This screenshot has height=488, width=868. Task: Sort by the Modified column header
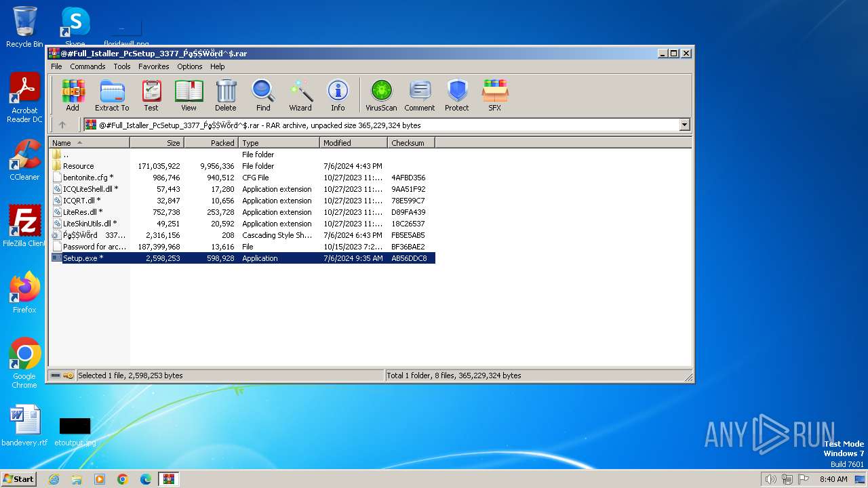[x=353, y=143]
